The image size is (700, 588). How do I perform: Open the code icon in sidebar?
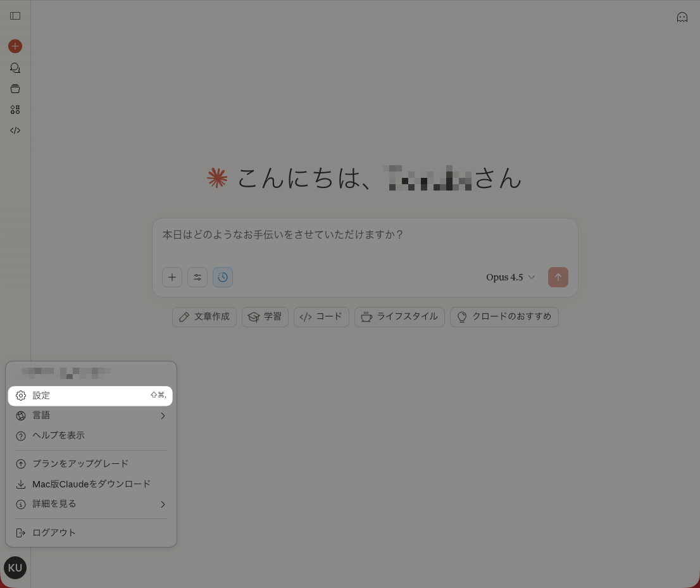[x=15, y=130]
